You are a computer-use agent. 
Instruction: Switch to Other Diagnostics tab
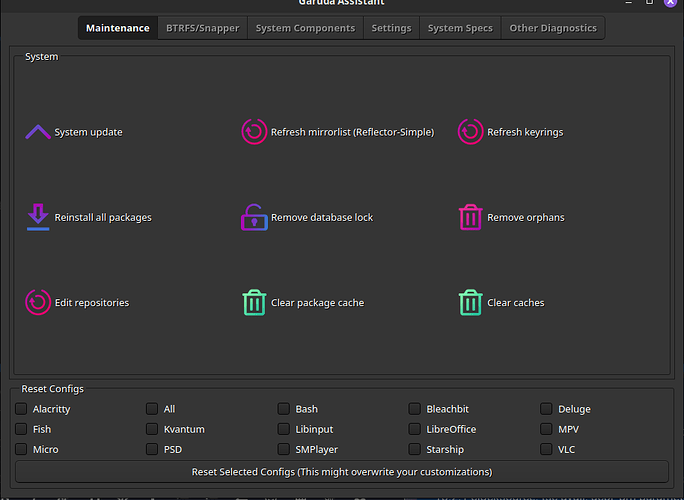[x=553, y=28]
